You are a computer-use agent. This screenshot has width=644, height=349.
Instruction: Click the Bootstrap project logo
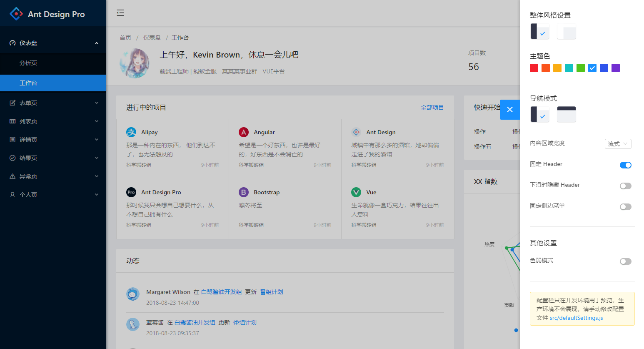coord(244,192)
